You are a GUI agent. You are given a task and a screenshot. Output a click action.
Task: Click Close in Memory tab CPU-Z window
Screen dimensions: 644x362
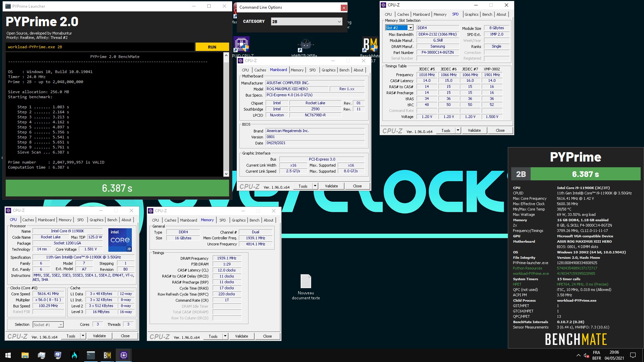pyautogui.click(x=267, y=336)
